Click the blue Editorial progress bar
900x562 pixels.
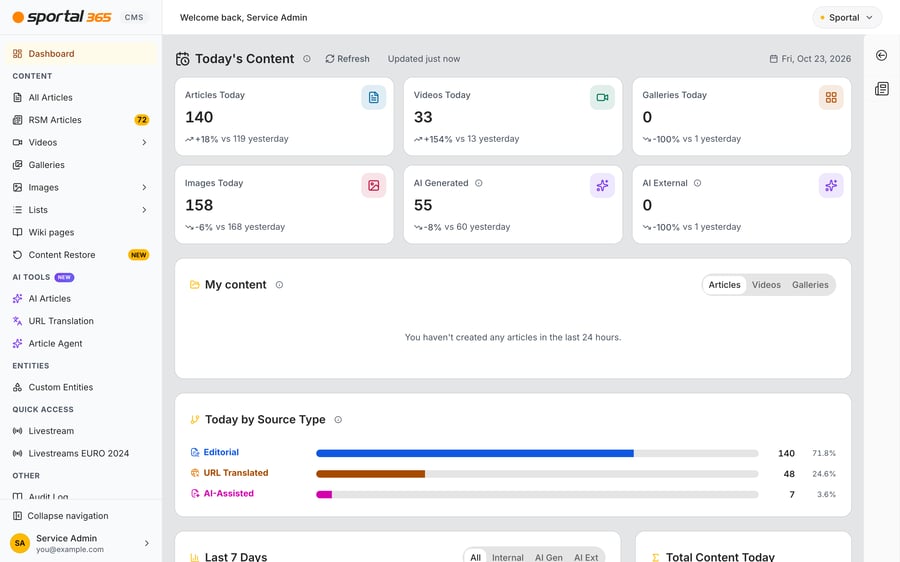pos(475,454)
